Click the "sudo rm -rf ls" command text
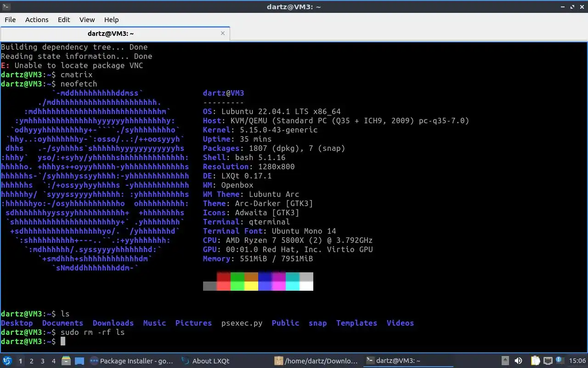588x368 pixels. [x=93, y=332]
